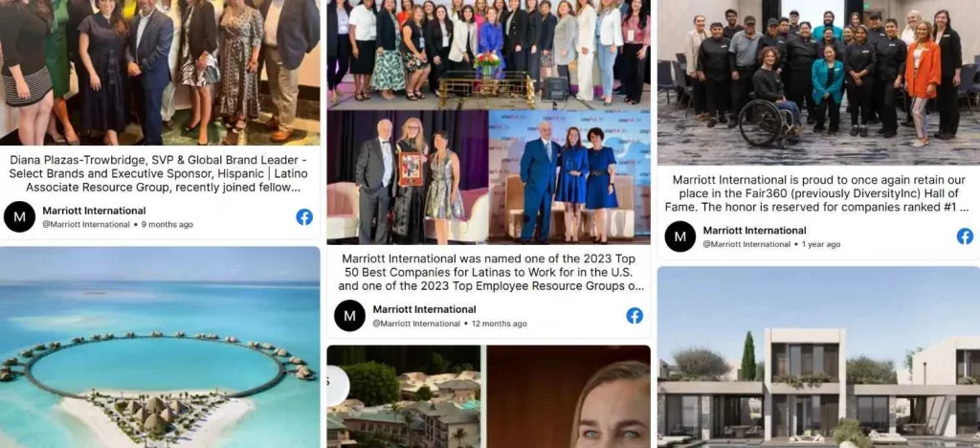Open the 12 months ago timestamp

point(500,324)
